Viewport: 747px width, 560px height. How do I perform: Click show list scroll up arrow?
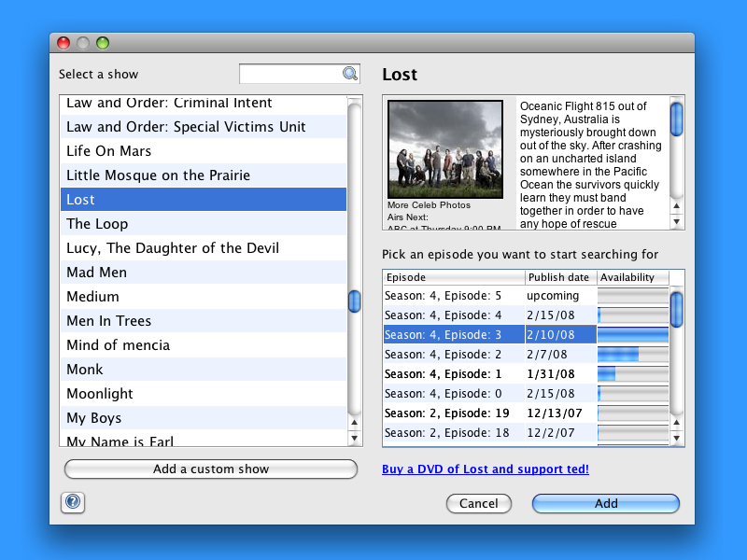tap(355, 423)
